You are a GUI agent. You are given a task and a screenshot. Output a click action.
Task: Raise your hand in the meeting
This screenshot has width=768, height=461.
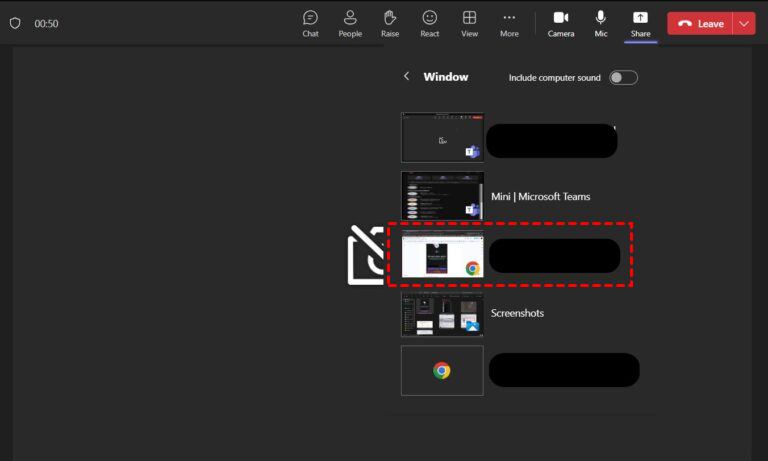click(390, 23)
